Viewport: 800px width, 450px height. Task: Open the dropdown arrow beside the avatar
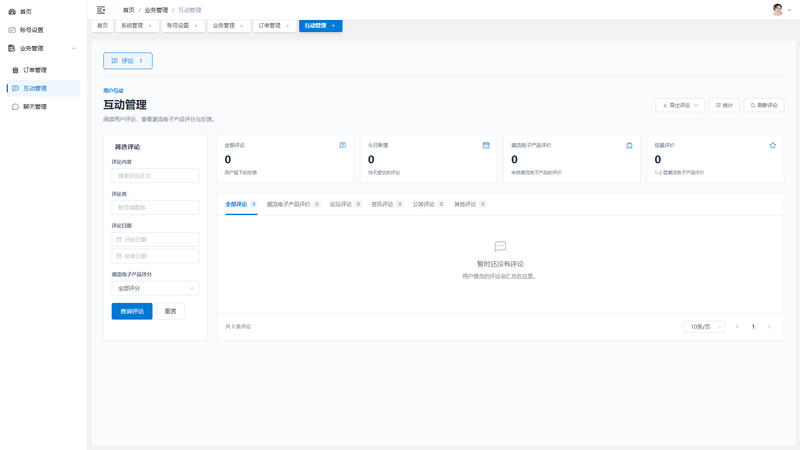coord(790,10)
